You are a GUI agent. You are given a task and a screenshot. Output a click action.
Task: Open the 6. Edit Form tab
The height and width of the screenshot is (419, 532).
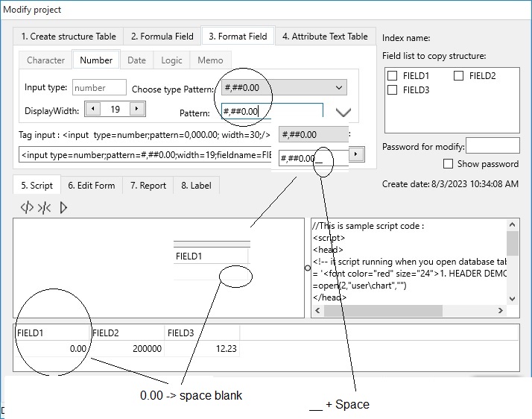click(91, 186)
